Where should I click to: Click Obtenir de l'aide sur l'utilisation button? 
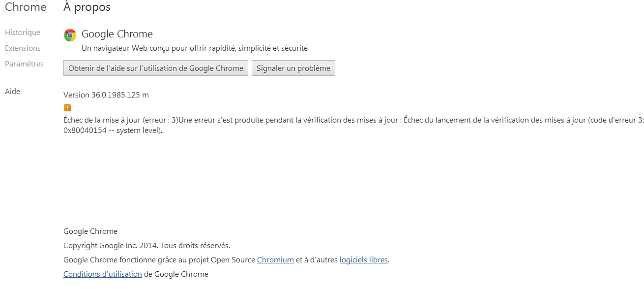pyautogui.click(x=156, y=68)
